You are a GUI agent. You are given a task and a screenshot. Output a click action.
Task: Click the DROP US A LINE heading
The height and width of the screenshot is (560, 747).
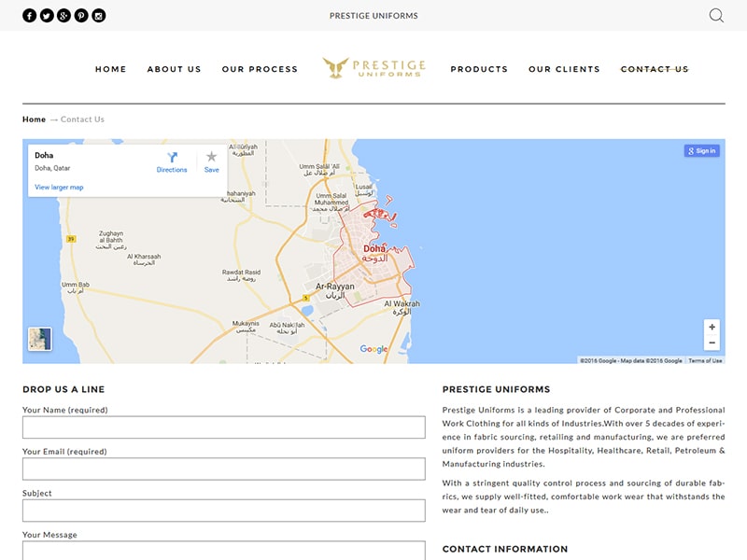click(x=63, y=389)
